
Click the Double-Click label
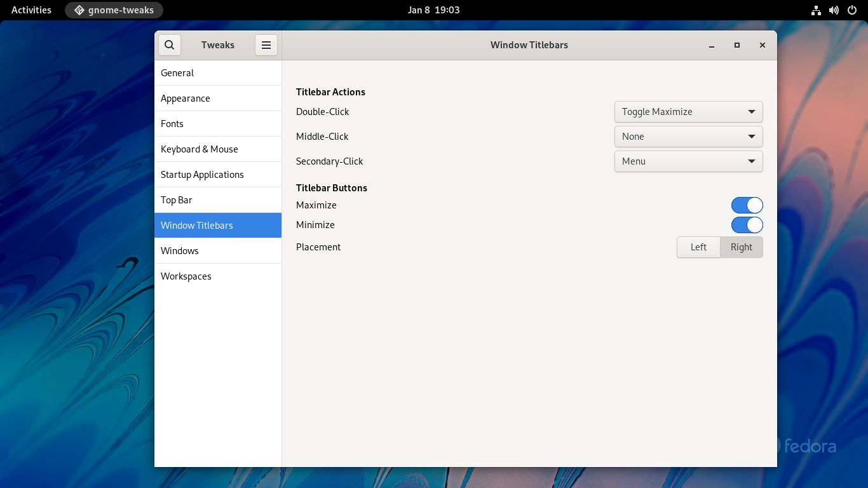(x=323, y=112)
